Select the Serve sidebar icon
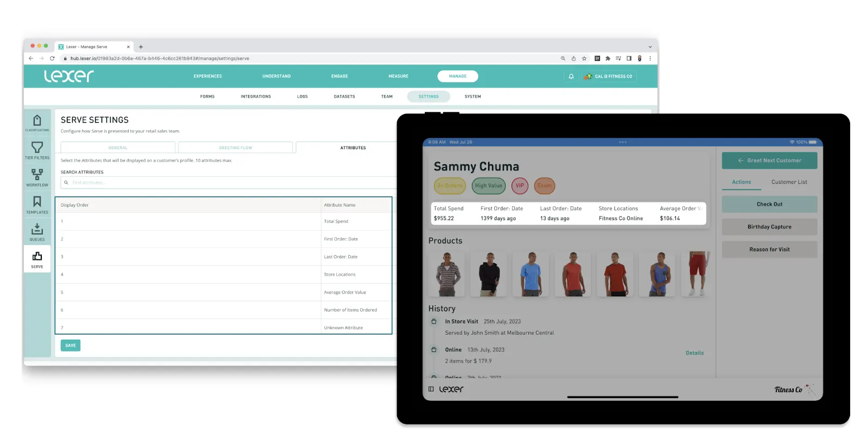The width and height of the screenshot is (868, 441). (37, 259)
